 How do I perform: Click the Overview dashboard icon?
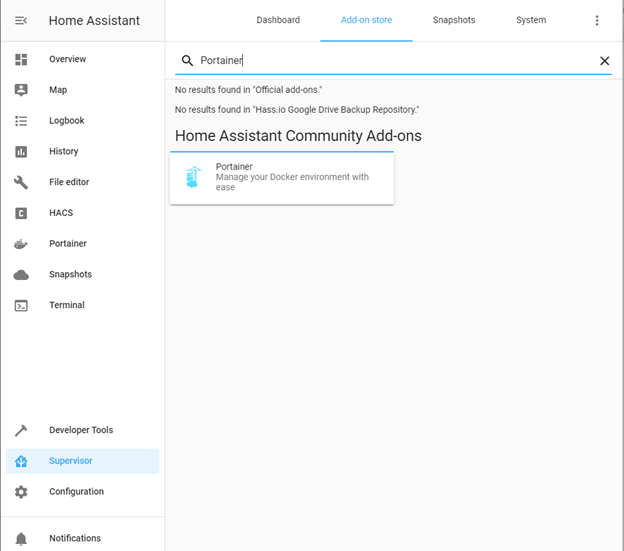pos(21,59)
